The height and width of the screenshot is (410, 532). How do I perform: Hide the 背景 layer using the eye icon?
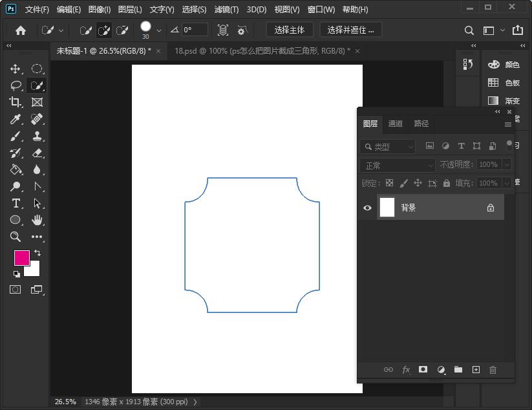[x=367, y=208]
